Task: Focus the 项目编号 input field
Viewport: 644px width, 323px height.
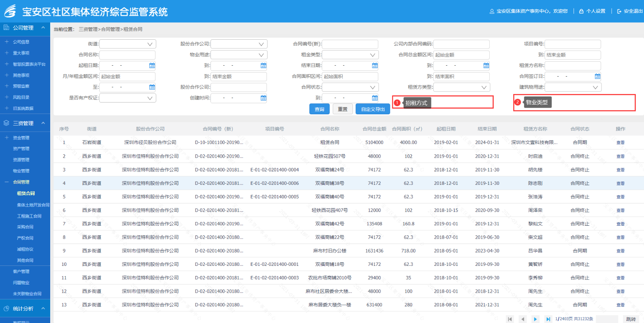Action: [573, 44]
